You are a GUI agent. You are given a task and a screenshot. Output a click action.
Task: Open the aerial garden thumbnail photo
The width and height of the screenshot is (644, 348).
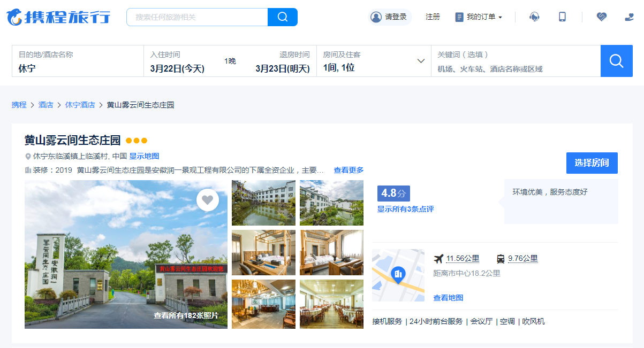pos(331,203)
